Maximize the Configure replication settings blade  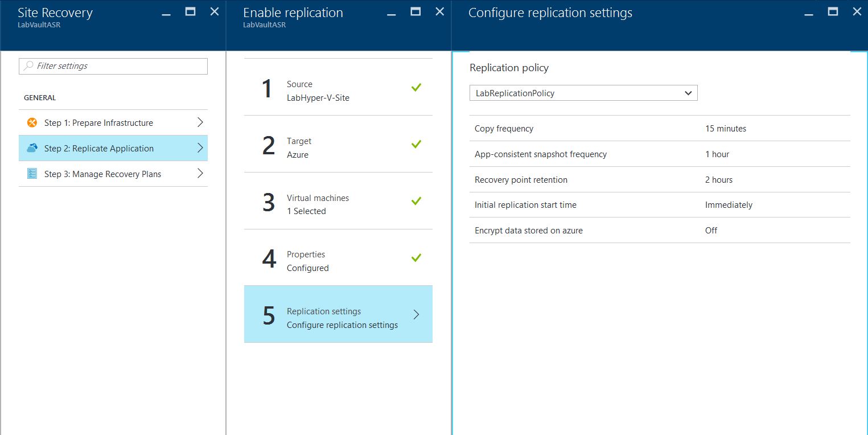tap(833, 11)
